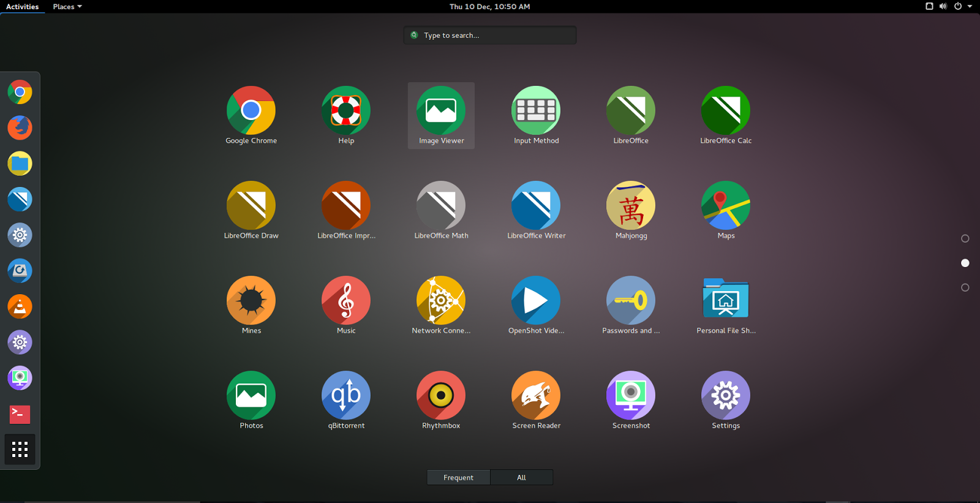980x503 pixels.
Task: Open LibreOffice start center icon in grid
Action: click(631, 110)
